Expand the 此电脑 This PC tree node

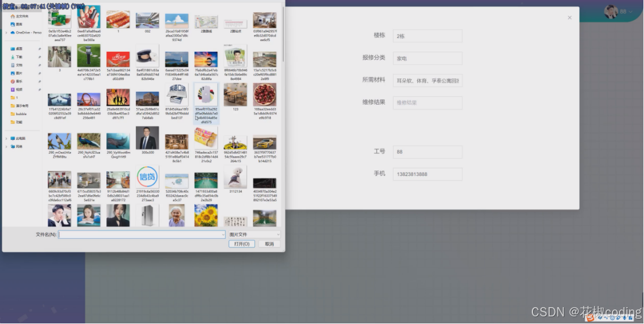(6, 138)
